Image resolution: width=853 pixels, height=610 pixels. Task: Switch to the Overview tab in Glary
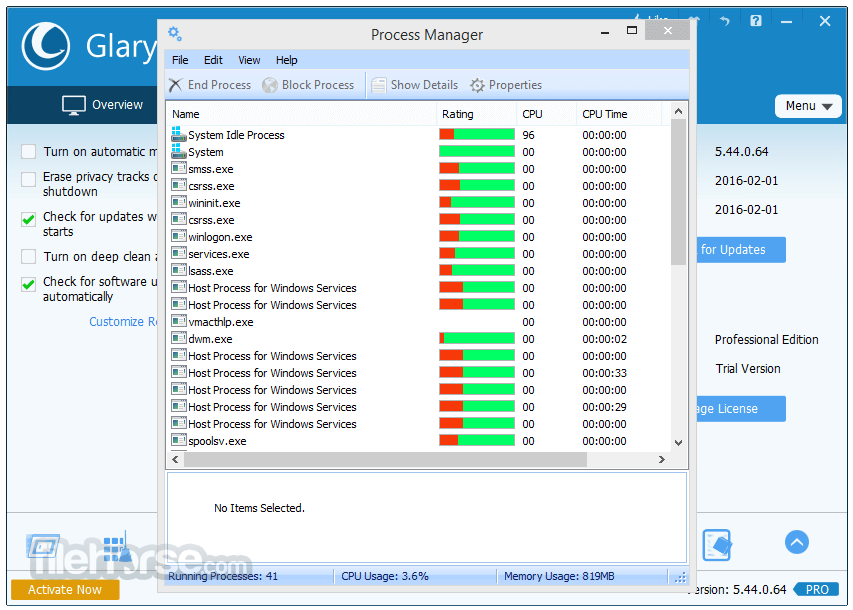(102, 105)
